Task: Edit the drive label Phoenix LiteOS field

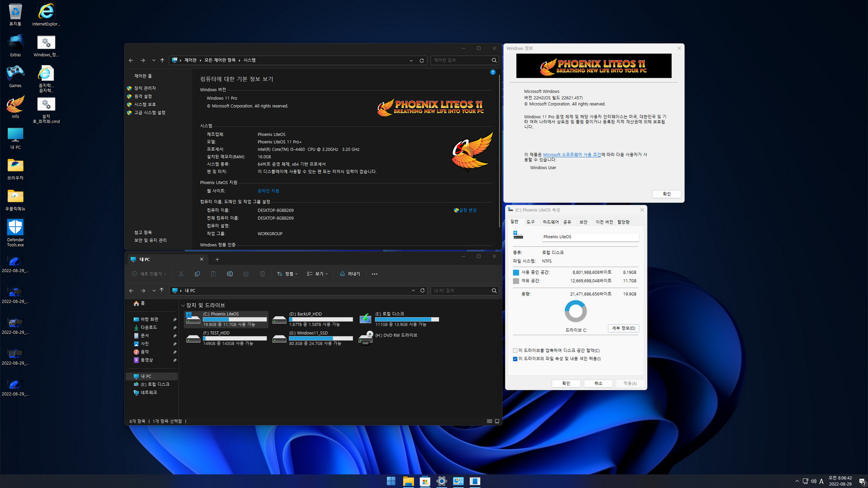Action: pos(590,237)
